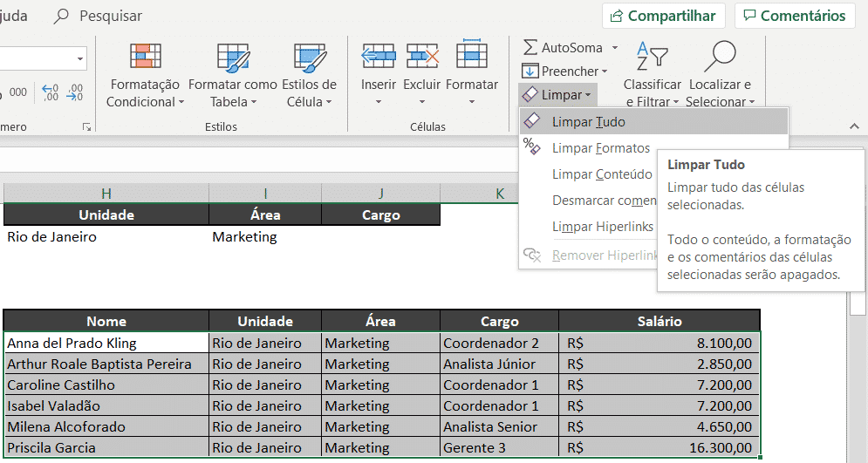Choose Desmarcar comentários menu entry

604,201
